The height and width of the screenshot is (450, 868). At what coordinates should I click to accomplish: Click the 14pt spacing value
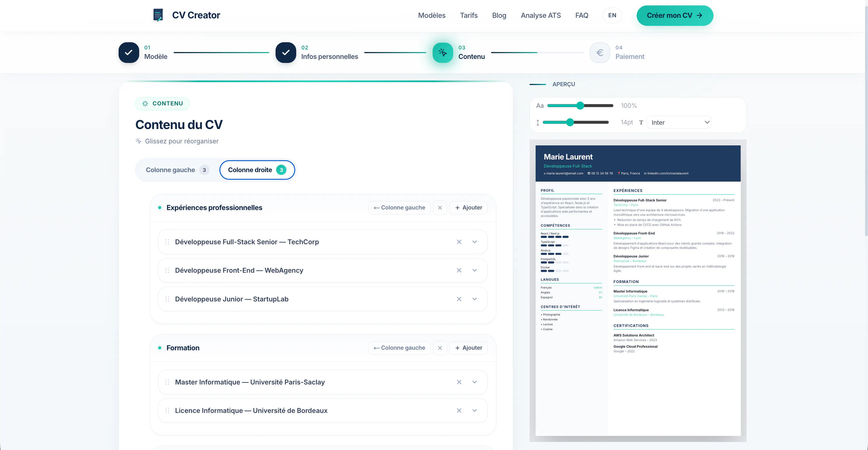click(x=627, y=122)
